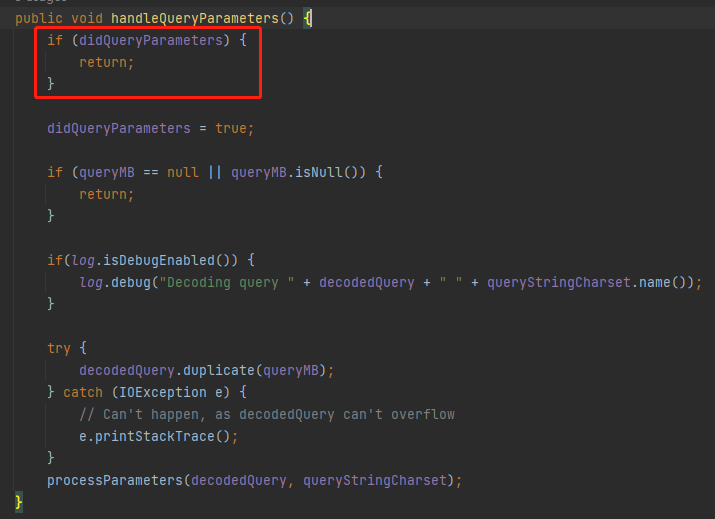
Task: Click decodedQuery in the log.debug line
Action: (367, 283)
